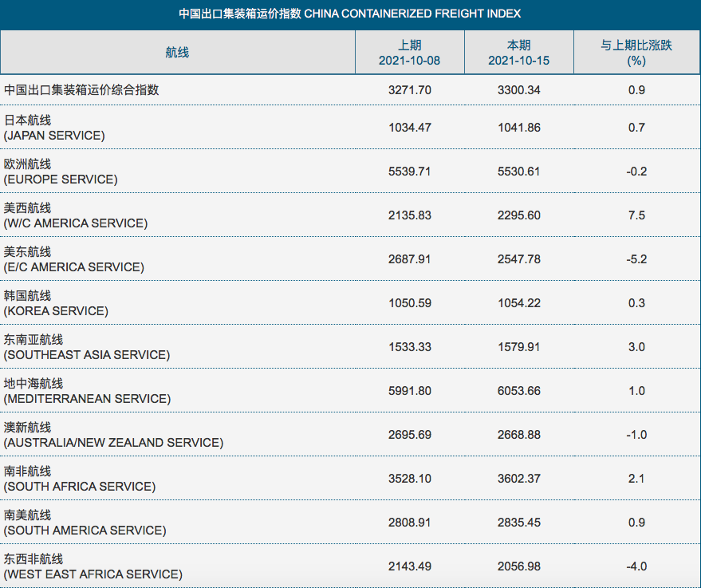Select the '中国出口集装箱运价综合指数' row label
701x588 pixels.
pyautogui.click(x=81, y=90)
